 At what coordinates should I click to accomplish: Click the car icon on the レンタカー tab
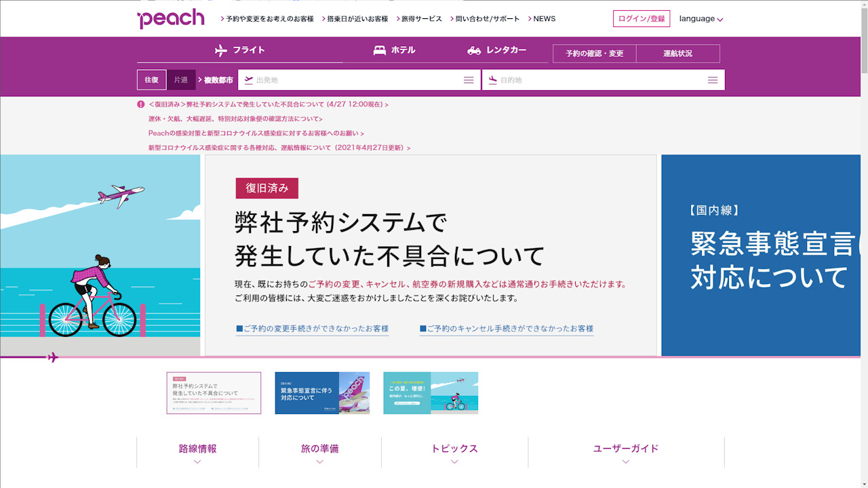pyautogui.click(x=474, y=49)
